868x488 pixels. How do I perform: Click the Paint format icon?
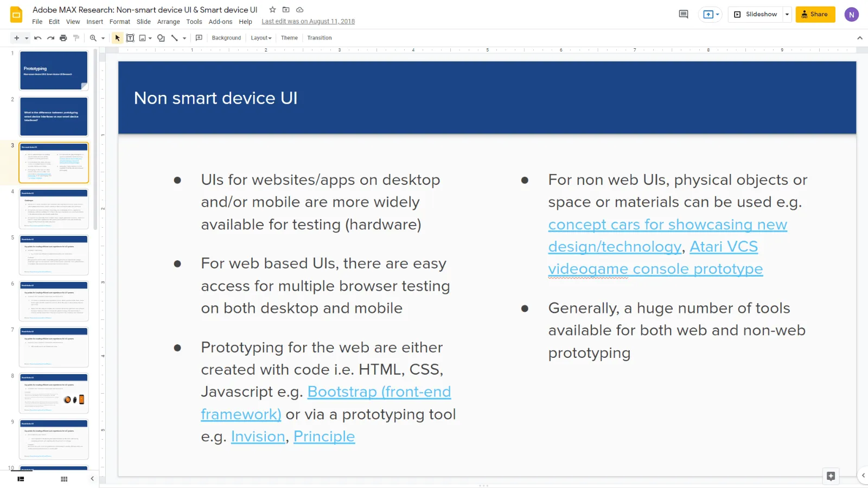(76, 38)
